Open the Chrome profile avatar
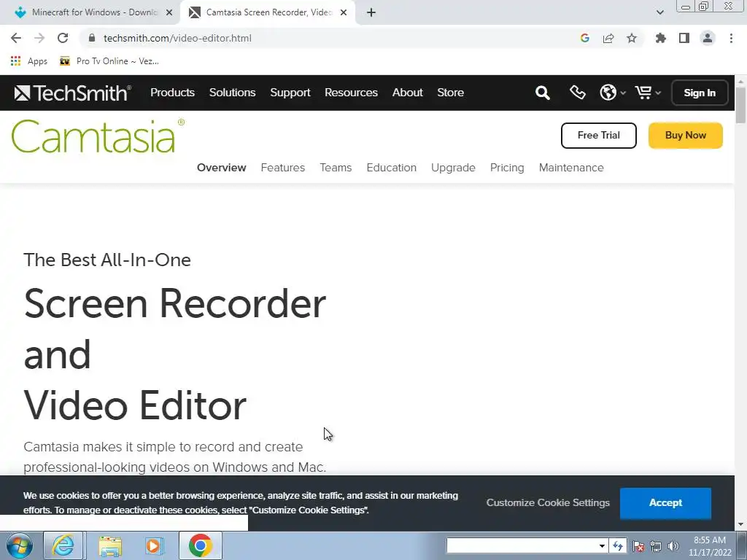747x560 pixels. coord(708,38)
